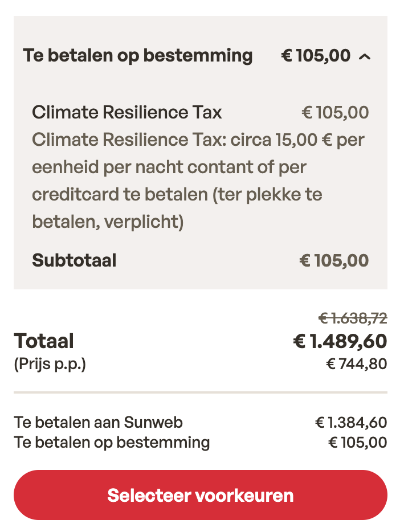Image resolution: width=400 pixels, height=532 pixels.
Task: Click the tax description text
Action: [x=199, y=181]
